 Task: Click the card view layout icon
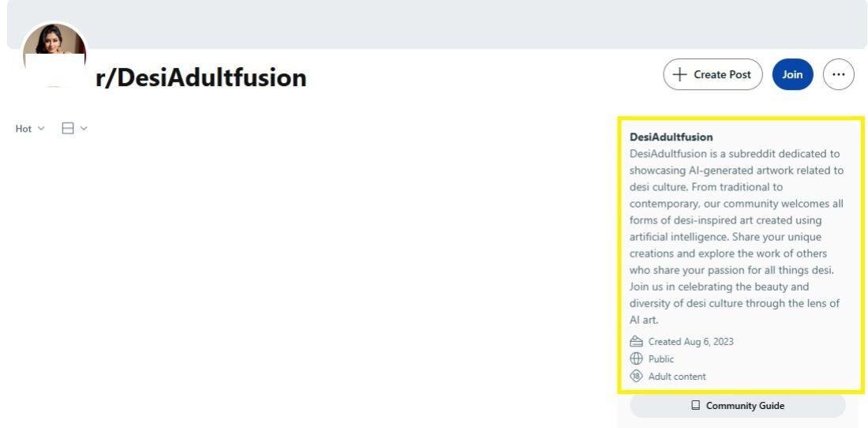point(68,128)
